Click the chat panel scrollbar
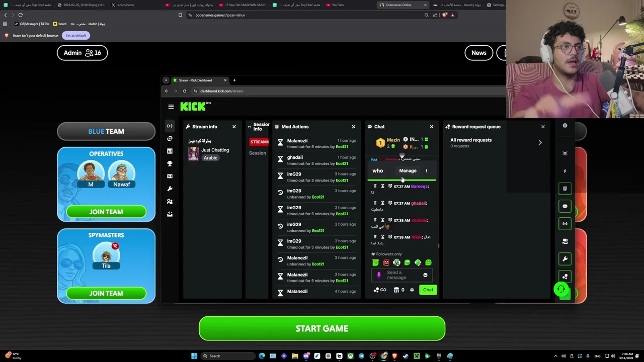The width and height of the screenshot is (644, 362). [x=438, y=246]
